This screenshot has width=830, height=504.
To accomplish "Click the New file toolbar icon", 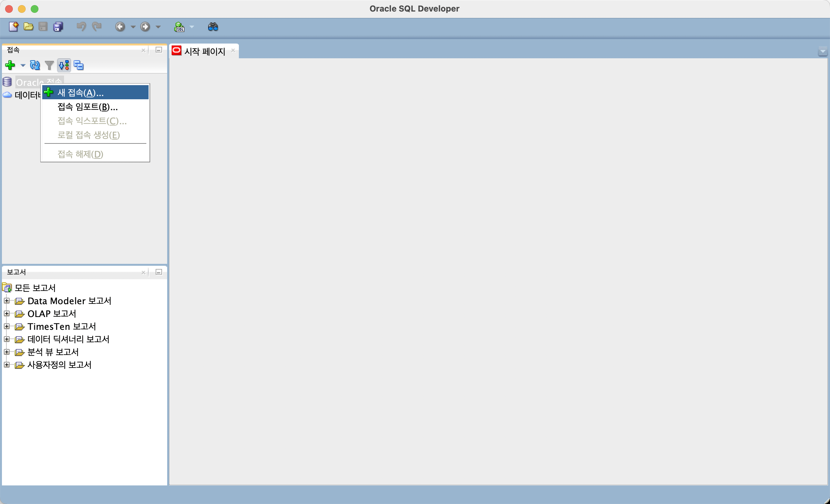I will click(x=13, y=27).
